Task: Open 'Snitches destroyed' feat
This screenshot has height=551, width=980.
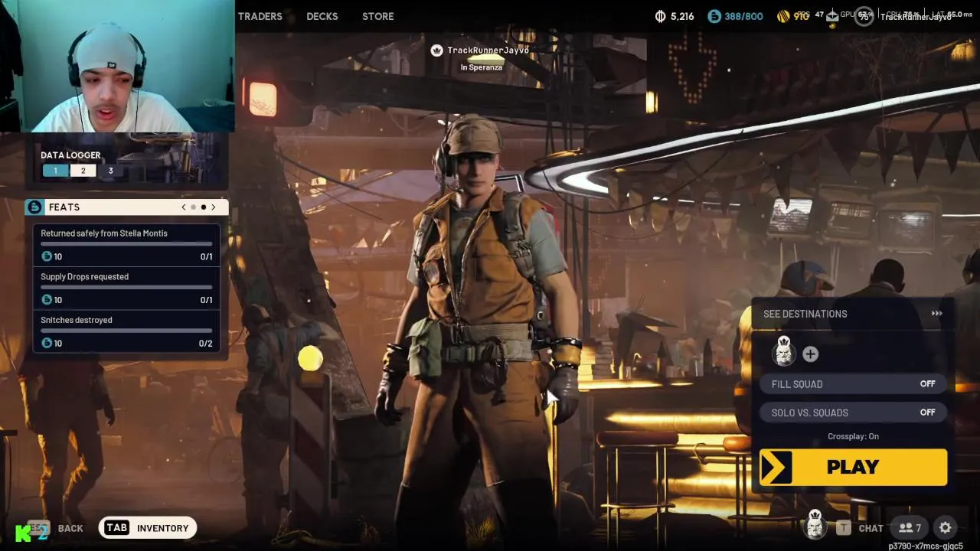Action: pyautogui.click(x=126, y=331)
